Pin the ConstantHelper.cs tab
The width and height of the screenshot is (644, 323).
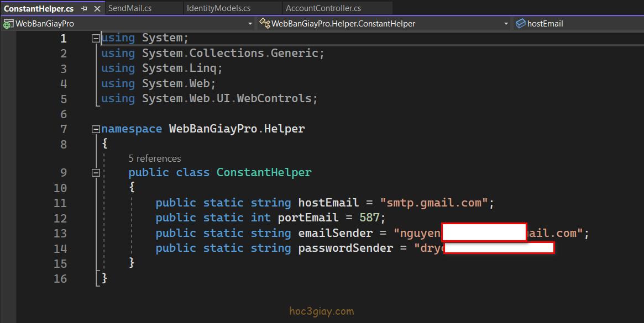tap(85, 9)
